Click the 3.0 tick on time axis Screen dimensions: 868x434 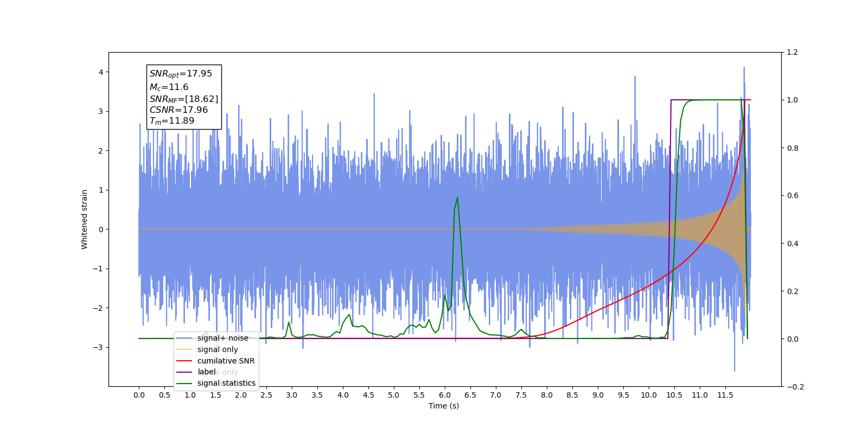[x=292, y=395]
